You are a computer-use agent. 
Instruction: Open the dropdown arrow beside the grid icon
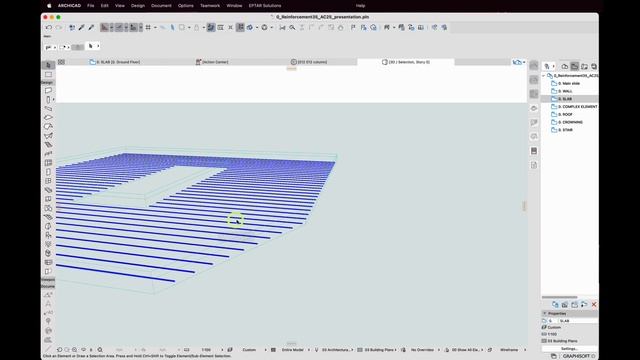coord(156,27)
